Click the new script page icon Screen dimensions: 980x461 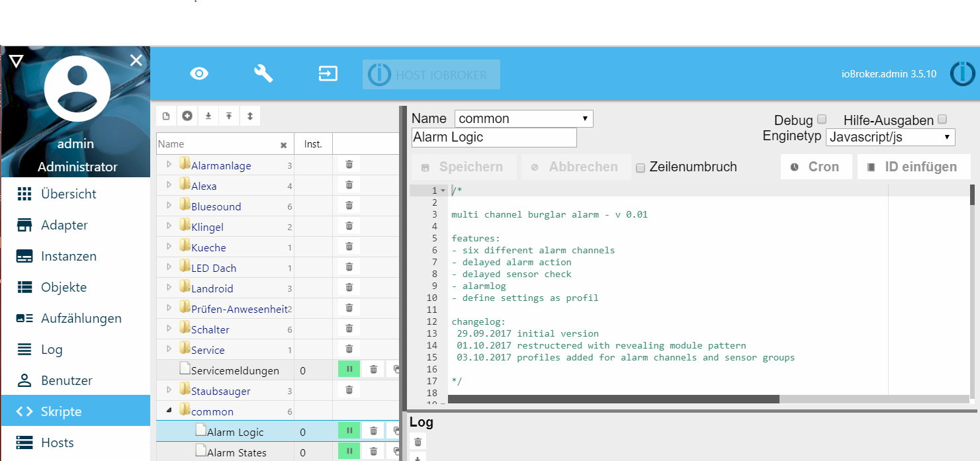(x=166, y=116)
